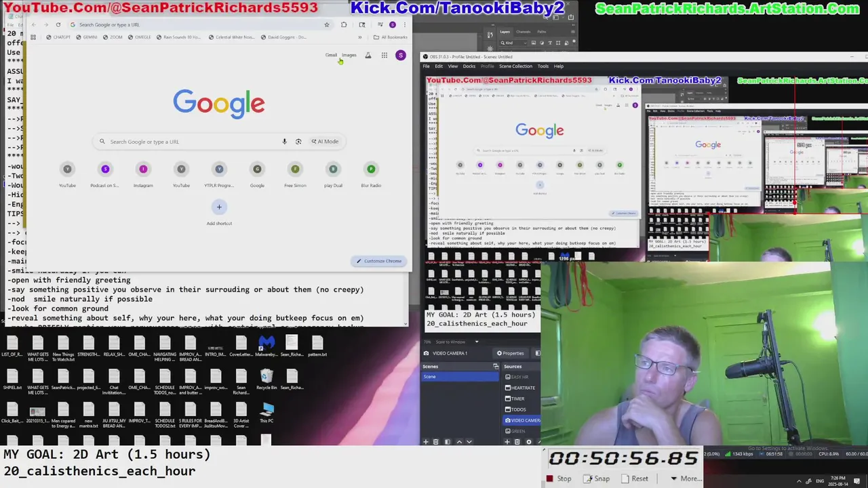Viewport: 868px width, 488px height.
Task: Click the Images link
Action: click(x=349, y=56)
